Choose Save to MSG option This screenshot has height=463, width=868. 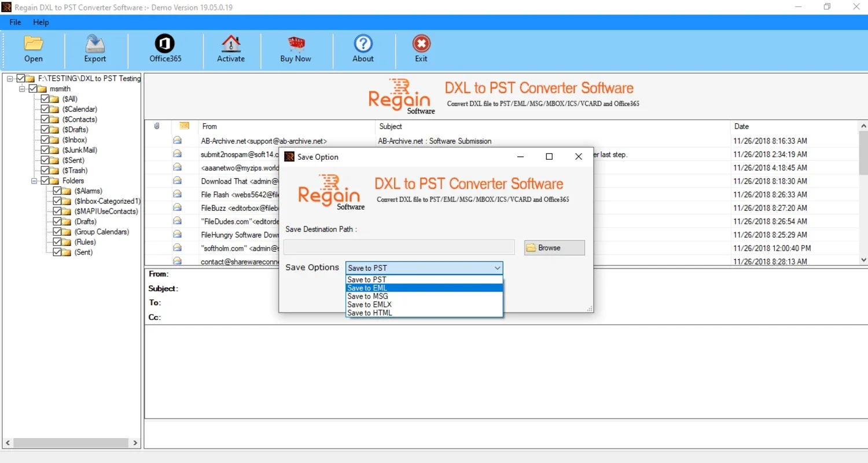tap(424, 296)
